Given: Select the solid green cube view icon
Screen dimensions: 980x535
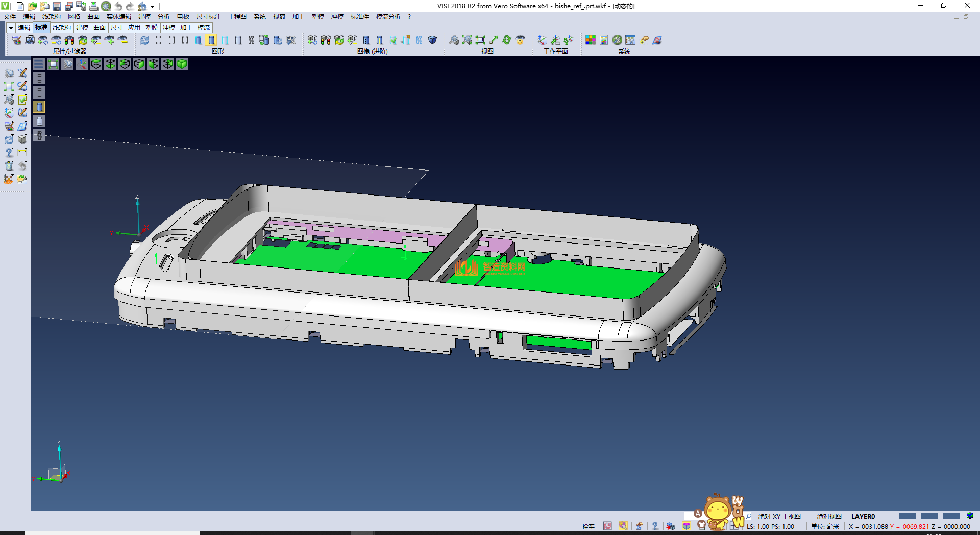Looking at the screenshot, I should pyautogui.click(x=182, y=64).
